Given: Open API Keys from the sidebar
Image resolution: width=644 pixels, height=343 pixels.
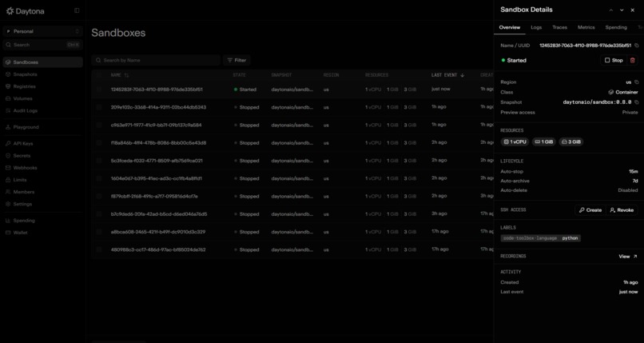Looking at the screenshot, I should pos(23,144).
